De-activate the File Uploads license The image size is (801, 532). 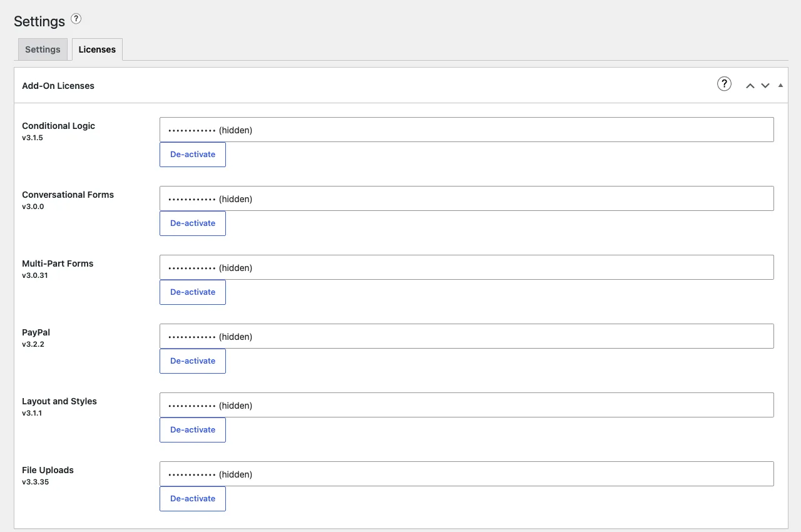click(193, 499)
